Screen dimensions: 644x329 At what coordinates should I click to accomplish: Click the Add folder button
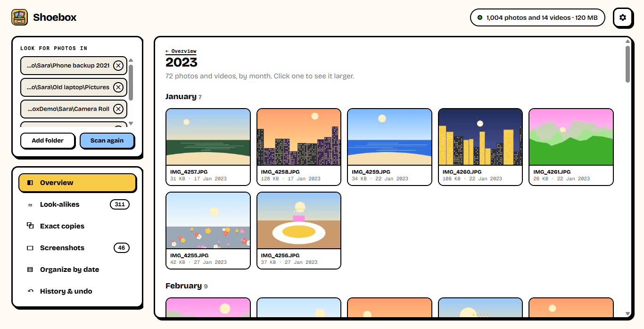click(x=48, y=141)
